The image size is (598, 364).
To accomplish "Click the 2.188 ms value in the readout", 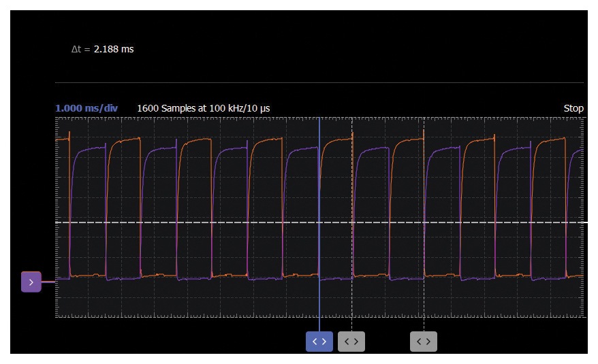I will pyautogui.click(x=114, y=50).
